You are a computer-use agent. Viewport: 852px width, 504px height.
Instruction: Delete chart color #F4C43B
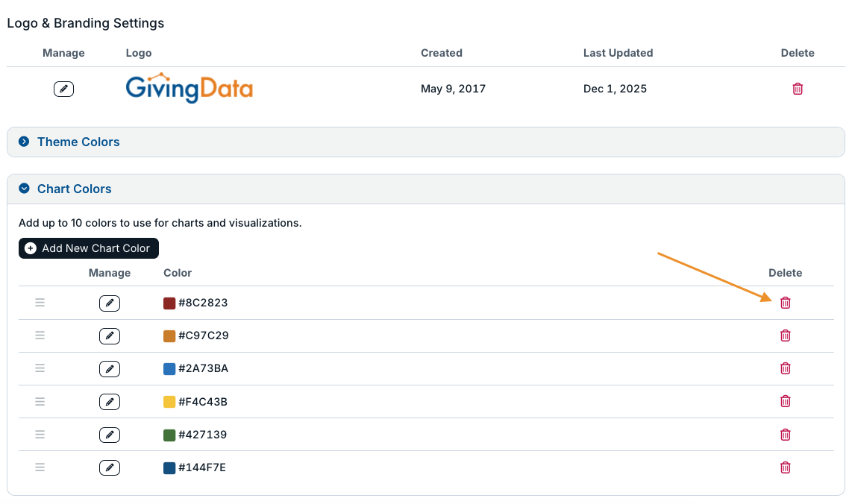click(785, 401)
